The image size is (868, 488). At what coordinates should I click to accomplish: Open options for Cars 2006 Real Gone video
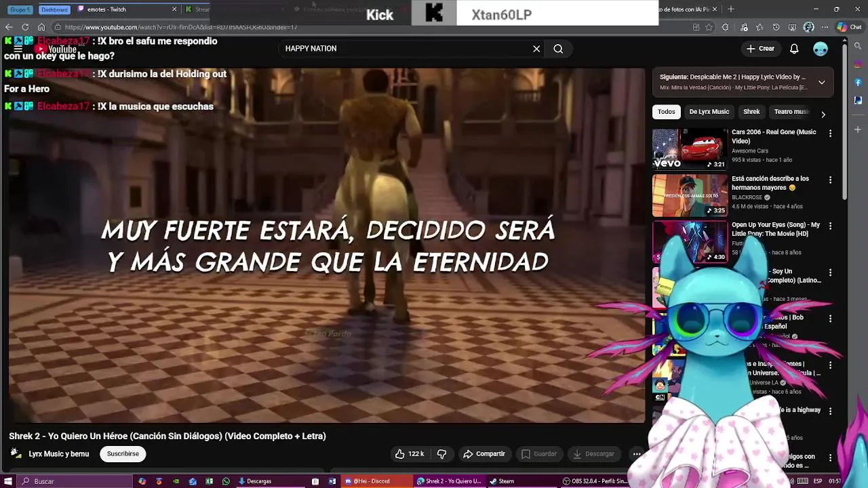click(x=830, y=134)
